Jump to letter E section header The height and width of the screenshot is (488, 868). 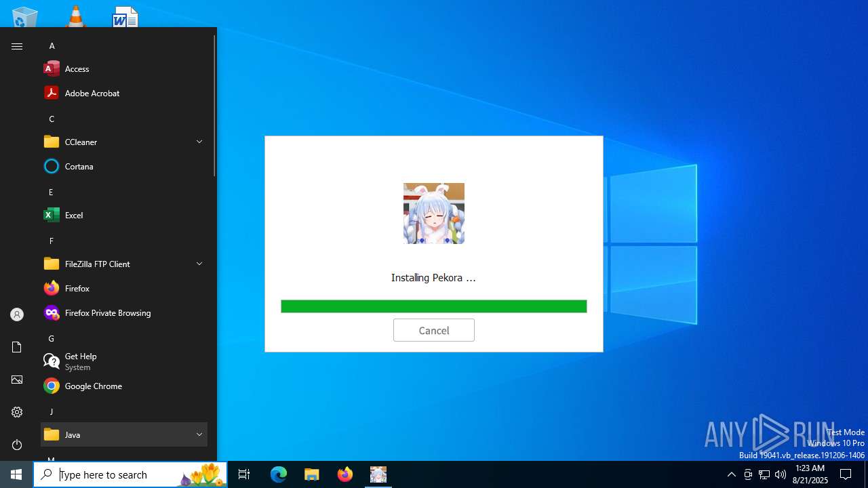(51, 192)
